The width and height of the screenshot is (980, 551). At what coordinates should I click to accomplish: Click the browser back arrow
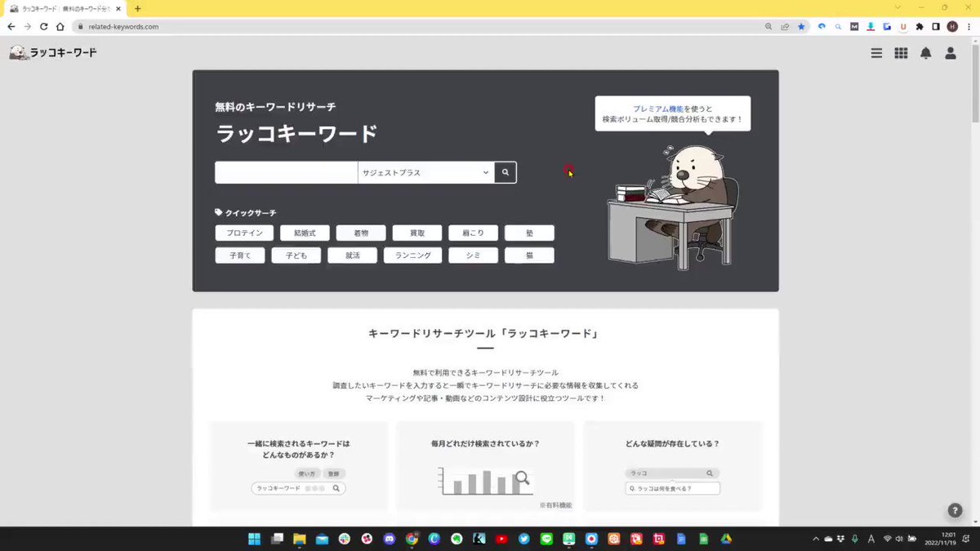[11, 26]
